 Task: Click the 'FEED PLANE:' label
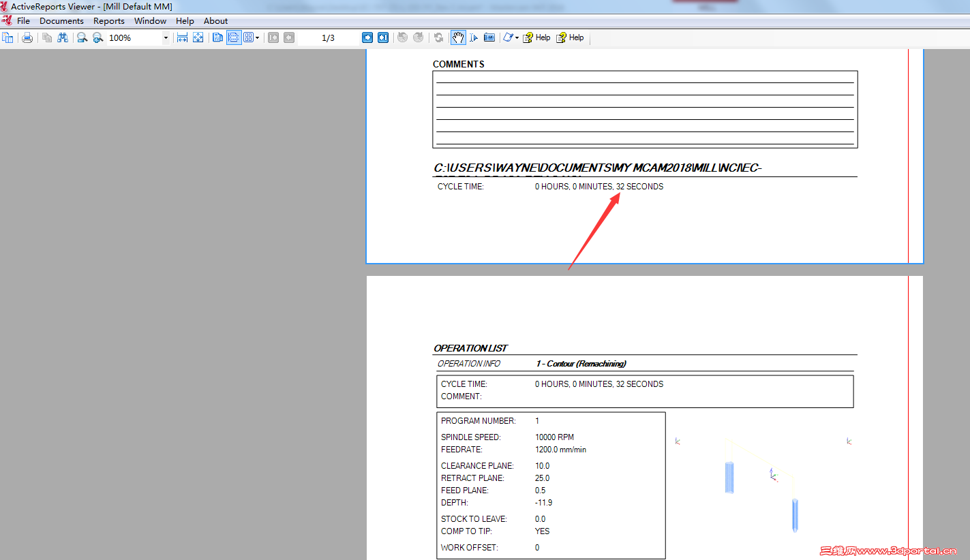(465, 491)
